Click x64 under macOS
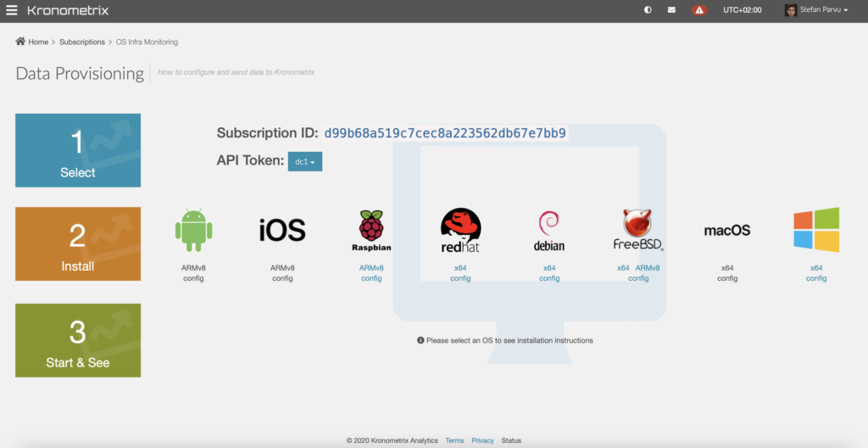This screenshot has height=448, width=868. [x=727, y=268]
